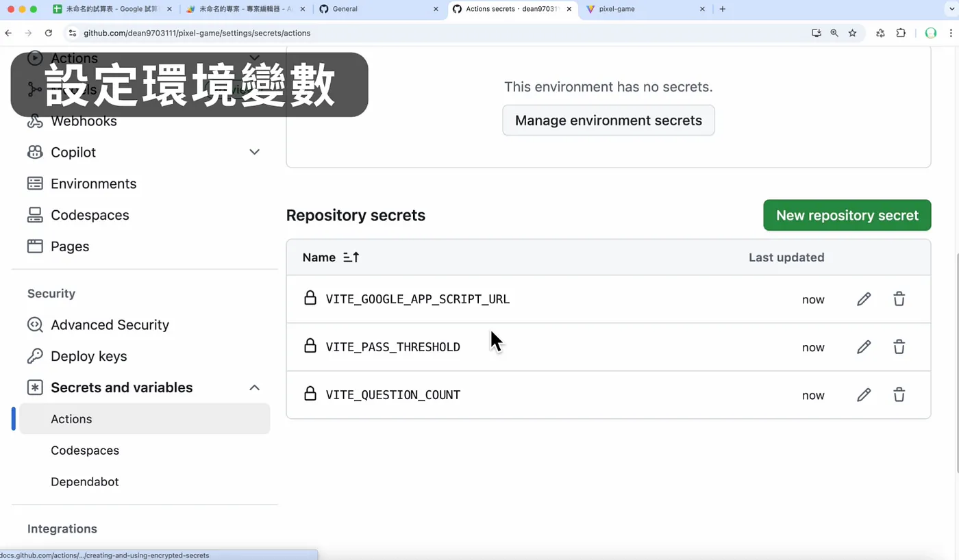Click Manage environment secrets button
The width and height of the screenshot is (959, 560).
[608, 120]
